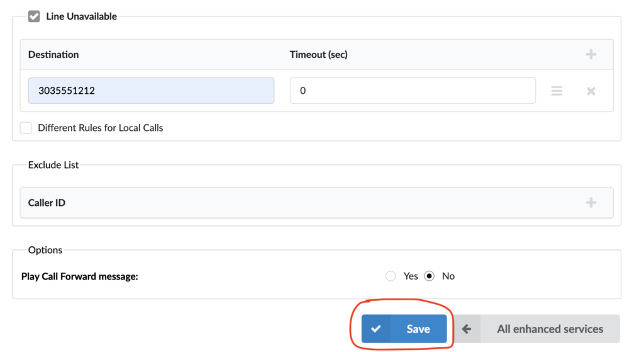The height and width of the screenshot is (352, 644).
Task: Select No for Play Call Forward message
Action: pyautogui.click(x=429, y=276)
